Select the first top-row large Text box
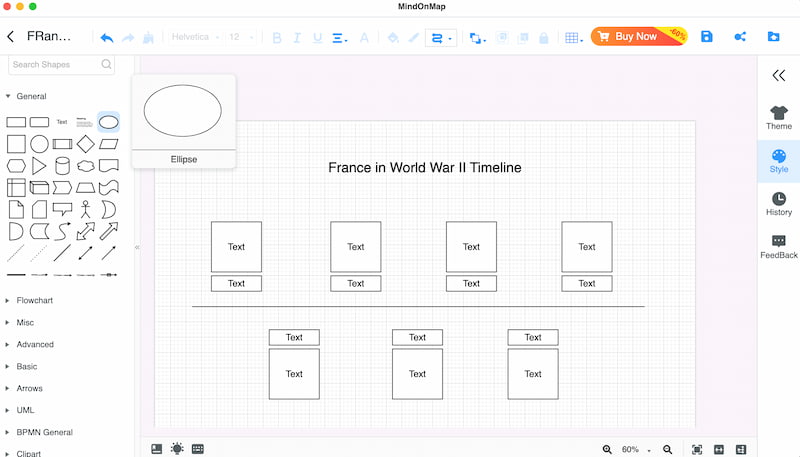 pos(236,247)
